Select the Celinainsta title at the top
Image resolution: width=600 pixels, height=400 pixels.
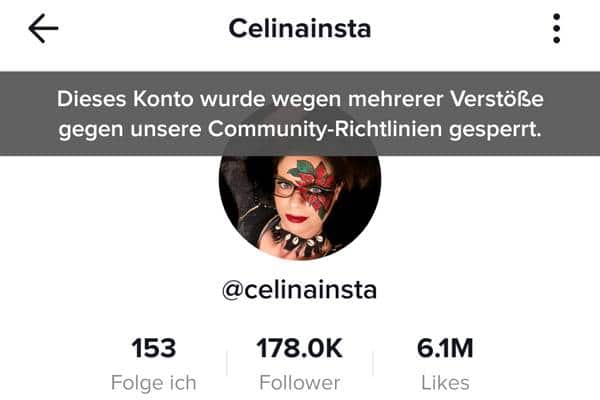[x=300, y=29]
